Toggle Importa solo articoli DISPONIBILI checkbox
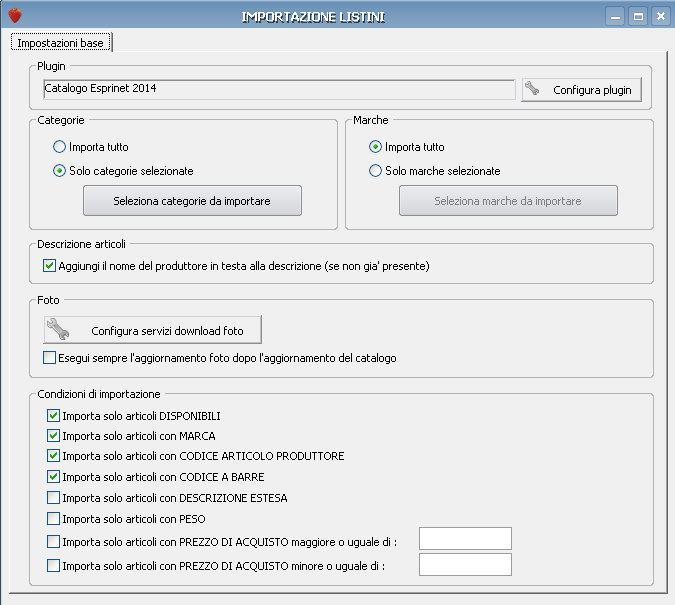The image size is (675, 605). coord(53,416)
